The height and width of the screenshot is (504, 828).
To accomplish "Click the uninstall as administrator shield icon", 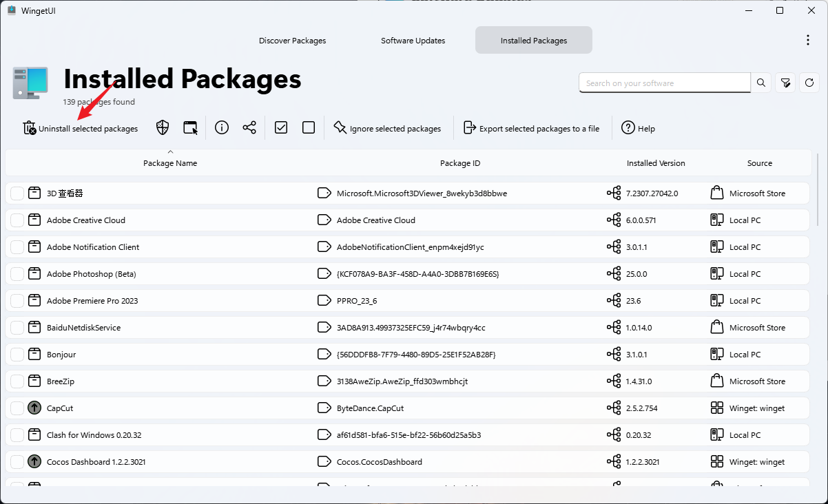I will 163,128.
